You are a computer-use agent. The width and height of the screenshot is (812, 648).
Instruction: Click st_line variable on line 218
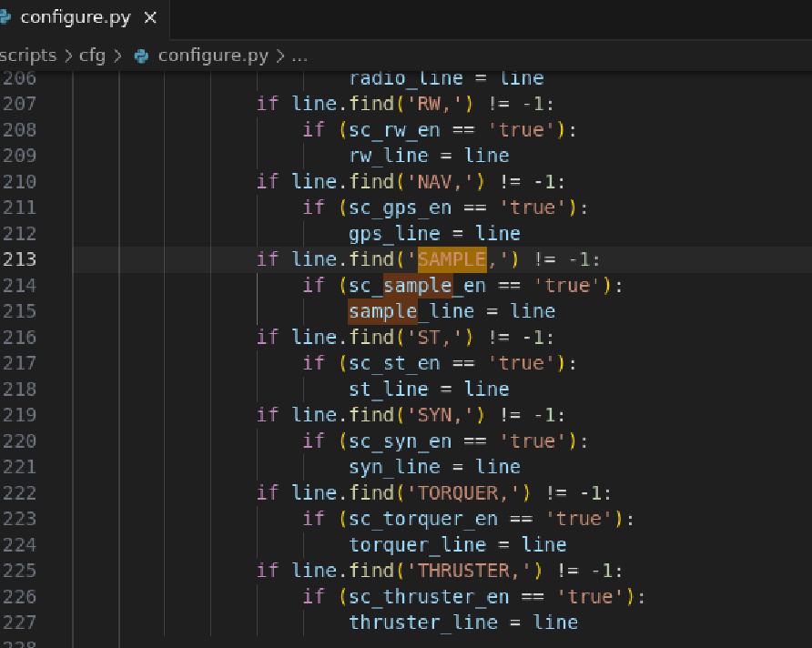(389, 390)
